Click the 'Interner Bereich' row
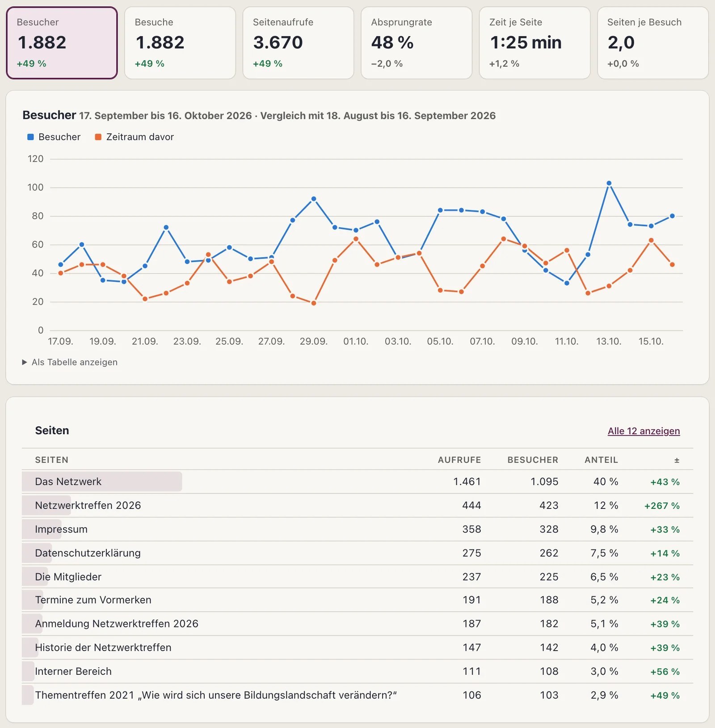 (x=357, y=671)
